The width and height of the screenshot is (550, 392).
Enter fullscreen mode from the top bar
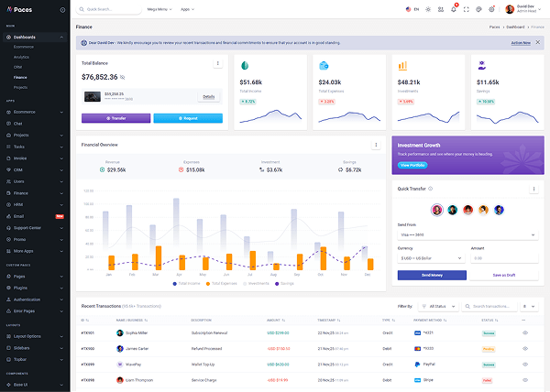pos(467,9)
